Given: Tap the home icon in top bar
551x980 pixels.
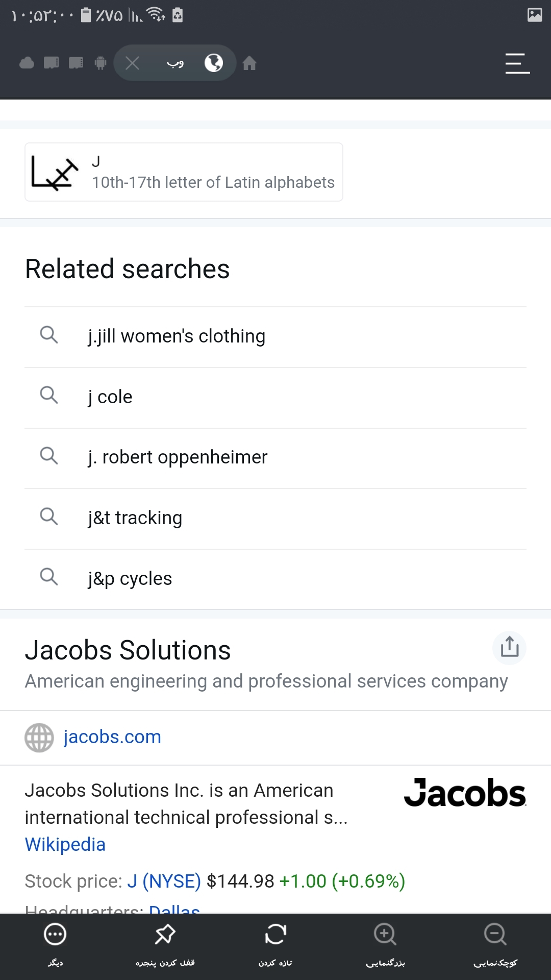Looking at the screenshot, I should 249,63.
